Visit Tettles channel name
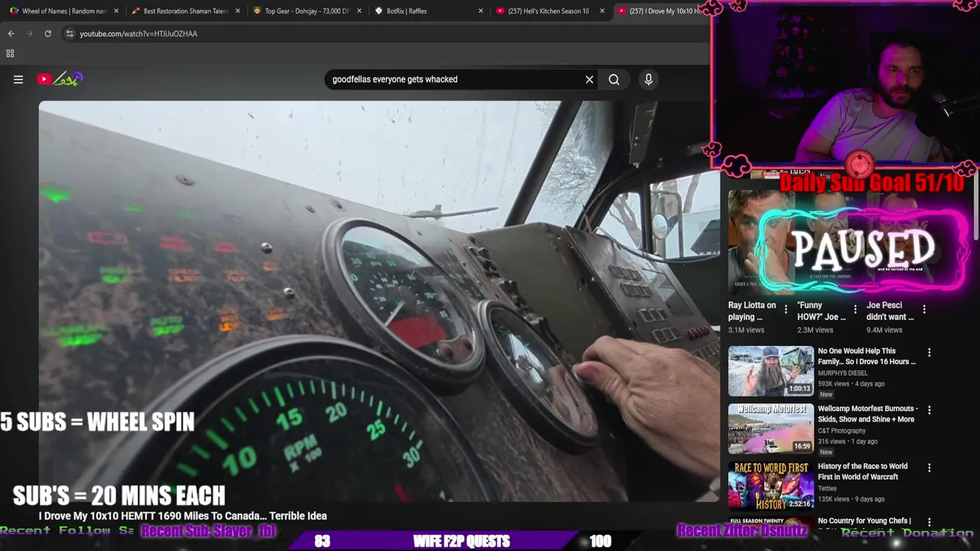The height and width of the screenshot is (551, 980). (827, 488)
